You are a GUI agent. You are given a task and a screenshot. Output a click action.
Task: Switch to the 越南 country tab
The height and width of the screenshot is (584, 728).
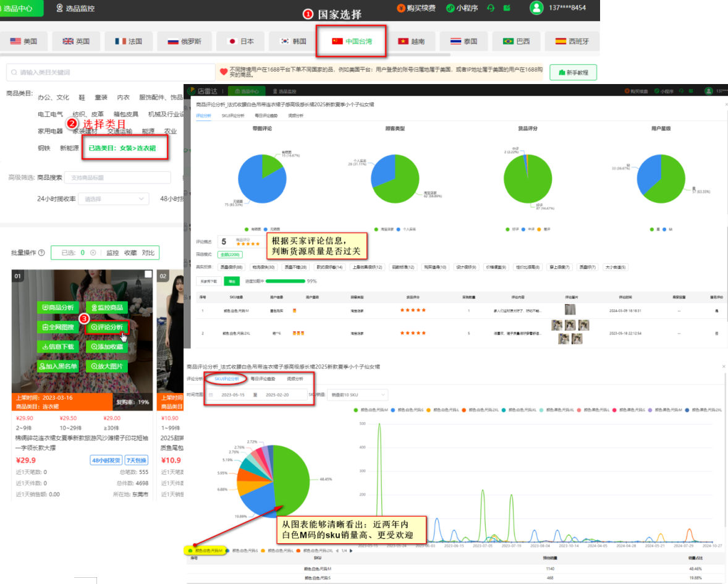(x=412, y=41)
